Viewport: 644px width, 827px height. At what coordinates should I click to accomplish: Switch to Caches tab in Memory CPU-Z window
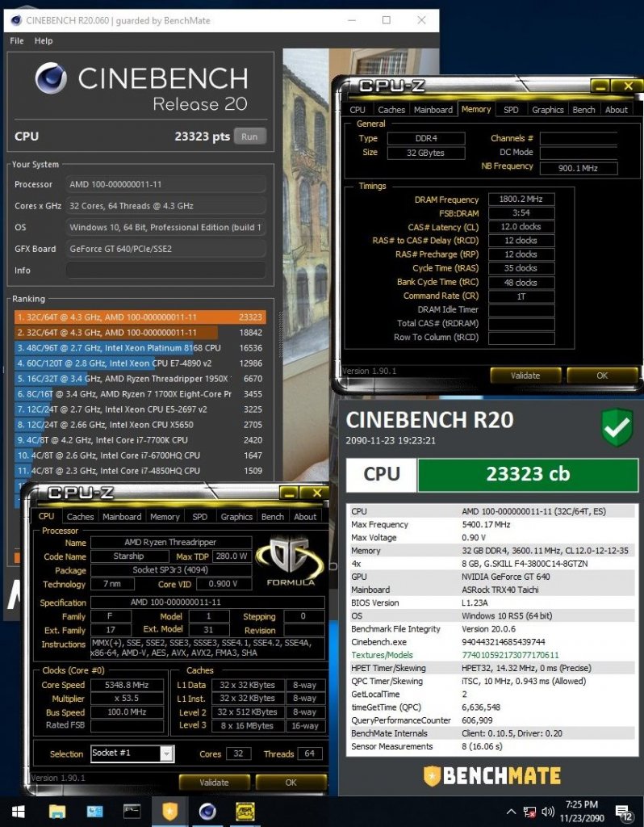click(x=391, y=110)
